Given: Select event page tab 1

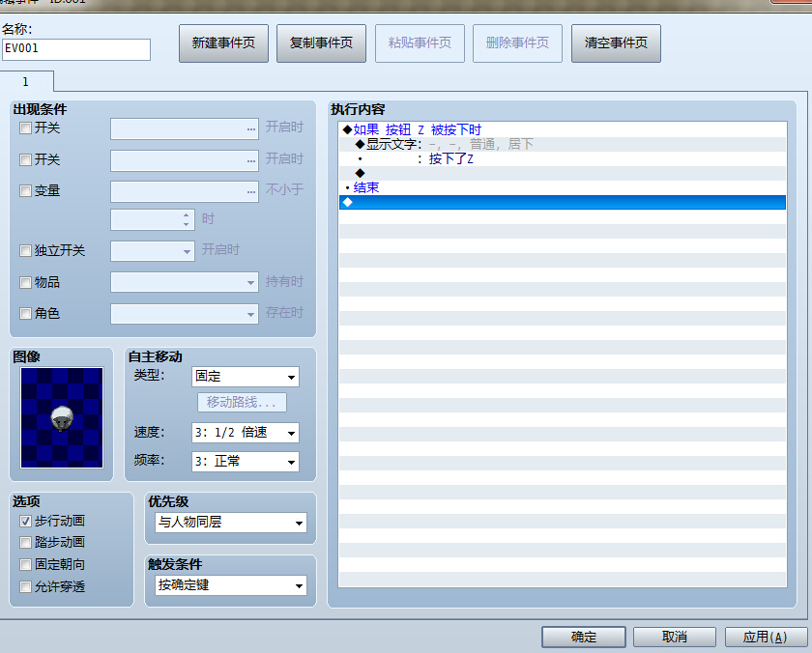Looking at the screenshot, I should [26, 82].
